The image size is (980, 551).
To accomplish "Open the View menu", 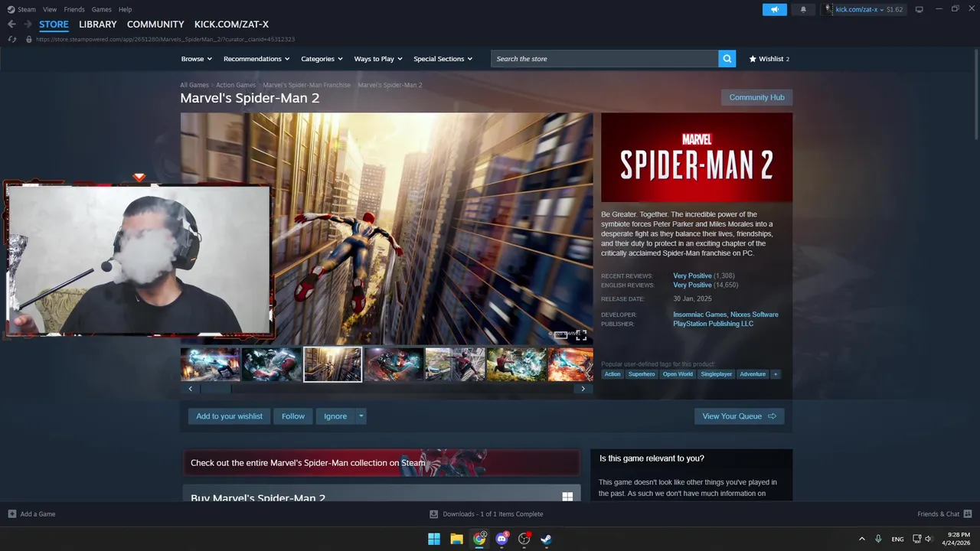I will tap(50, 9).
